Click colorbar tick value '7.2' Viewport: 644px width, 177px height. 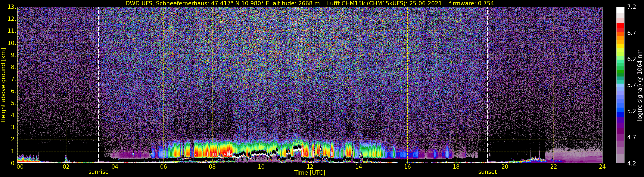(632, 7)
